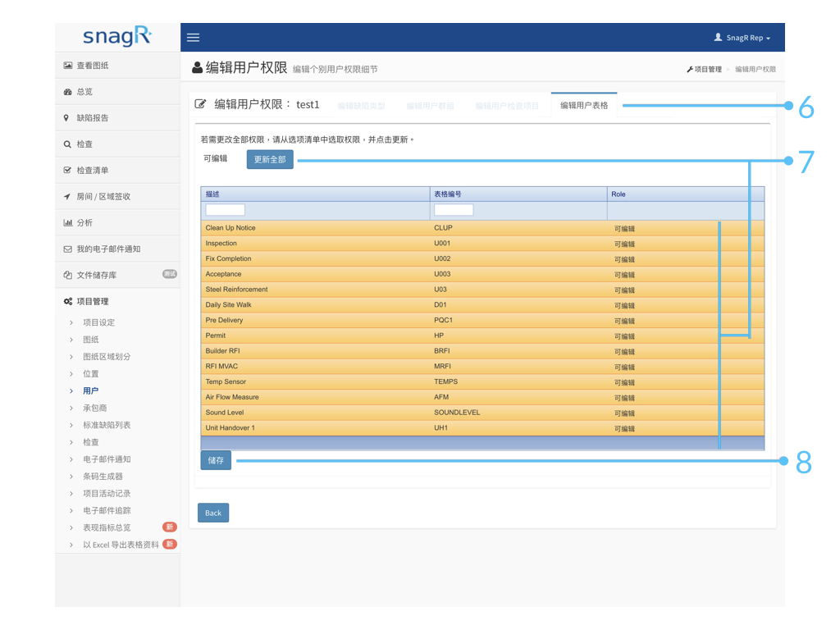Click the Permit row description
The height and width of the screenshot is (630, 840).
coord(216,336)
